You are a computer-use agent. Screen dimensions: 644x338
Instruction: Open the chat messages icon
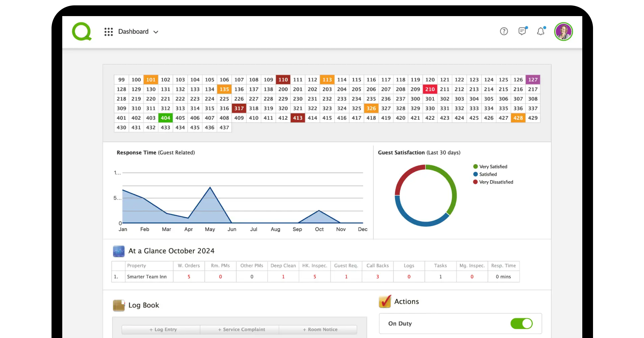(522, 31)
